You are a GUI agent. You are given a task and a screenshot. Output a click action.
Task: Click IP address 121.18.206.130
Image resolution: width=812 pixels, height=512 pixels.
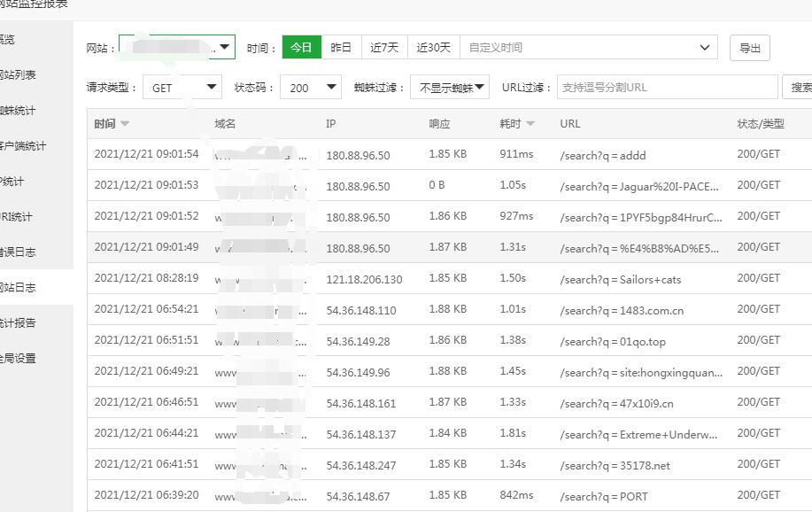tap(364, 280)
